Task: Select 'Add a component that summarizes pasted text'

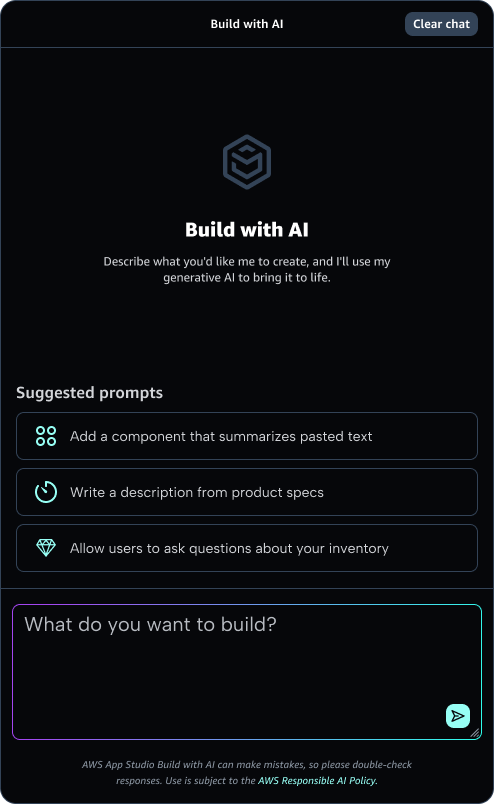Action: tap(247, 436)
